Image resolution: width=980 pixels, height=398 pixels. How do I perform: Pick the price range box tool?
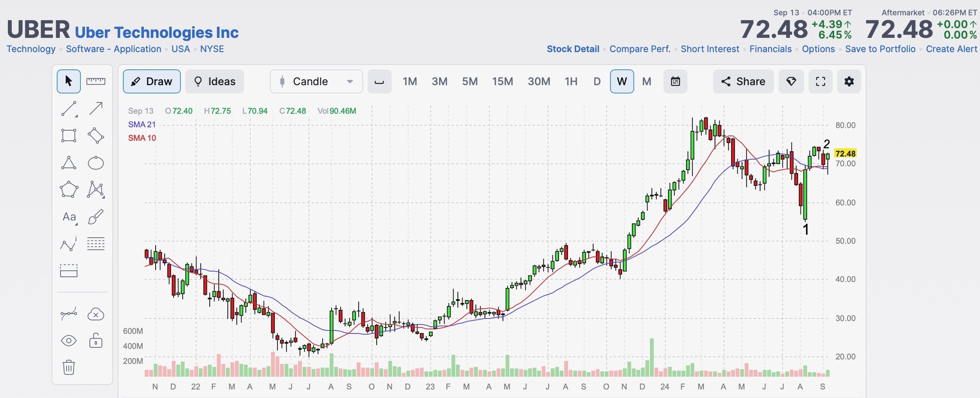69,271
